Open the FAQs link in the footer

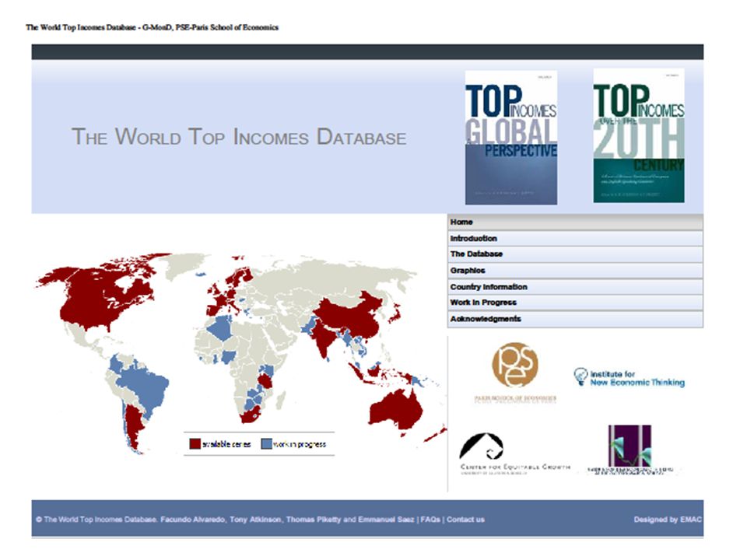[430, 520]
